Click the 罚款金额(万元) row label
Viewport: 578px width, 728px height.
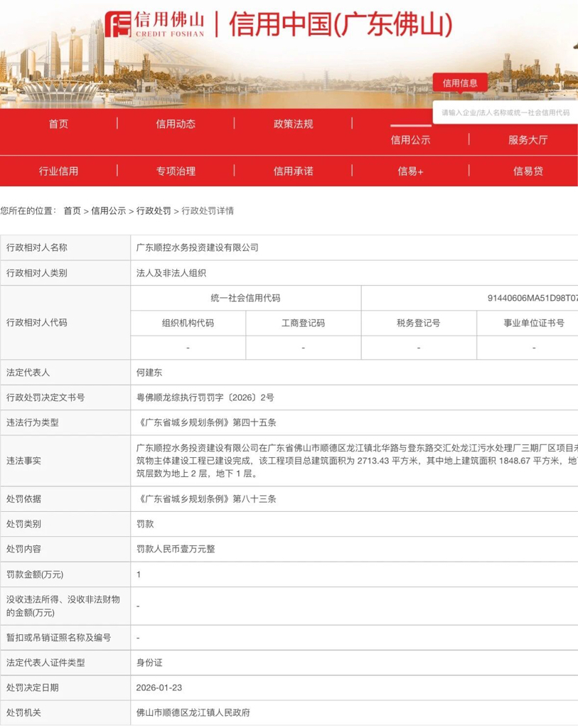tap(35, 574)
